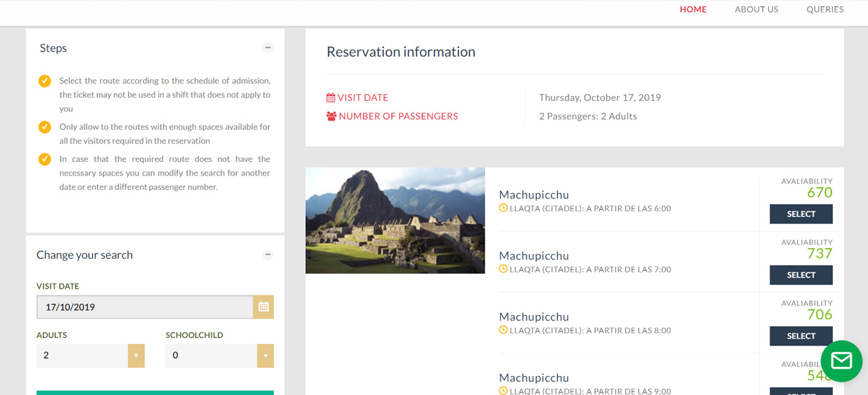Click 'LLAQTA (CITADEL): A PARTIR DE LAS 9:00' text
The width and height of the screenshot is (868, 395).
tap(591, 391)
